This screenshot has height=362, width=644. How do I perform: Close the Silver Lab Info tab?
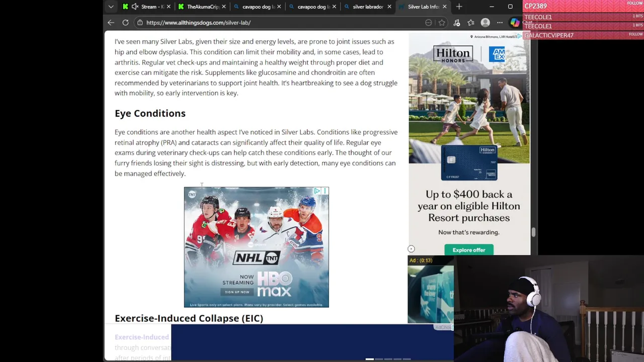pos(444,7)
